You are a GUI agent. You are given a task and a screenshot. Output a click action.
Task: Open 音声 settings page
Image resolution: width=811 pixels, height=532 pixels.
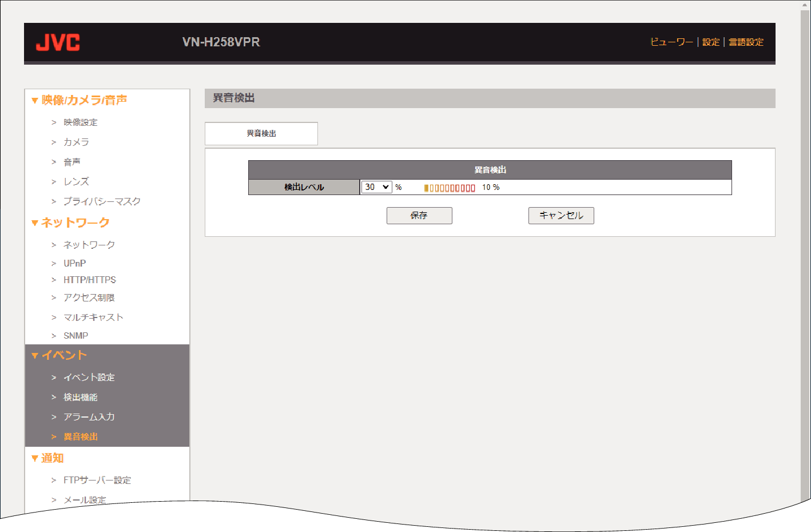72,162
